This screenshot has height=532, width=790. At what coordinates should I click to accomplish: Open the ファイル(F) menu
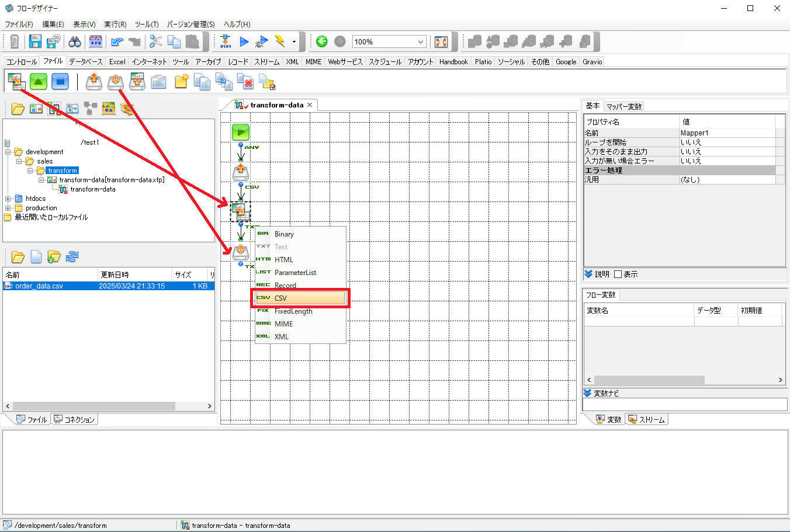pos(19,25)
